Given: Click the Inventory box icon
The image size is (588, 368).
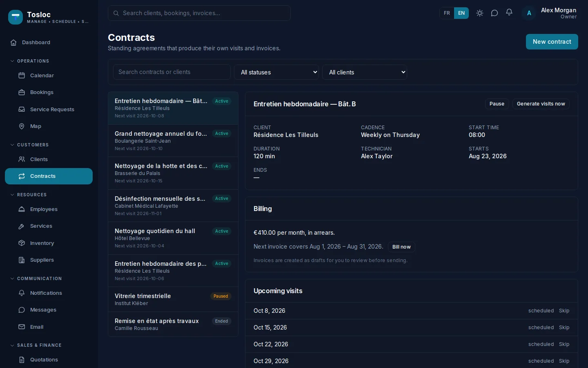Looking at the screenshot, I should [22, 243].
